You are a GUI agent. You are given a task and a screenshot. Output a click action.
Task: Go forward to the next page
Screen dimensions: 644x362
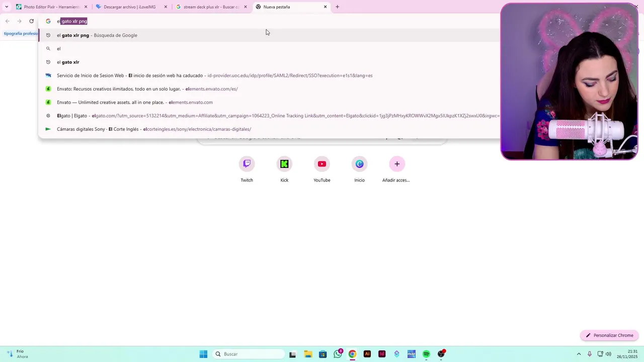point(19,21)
